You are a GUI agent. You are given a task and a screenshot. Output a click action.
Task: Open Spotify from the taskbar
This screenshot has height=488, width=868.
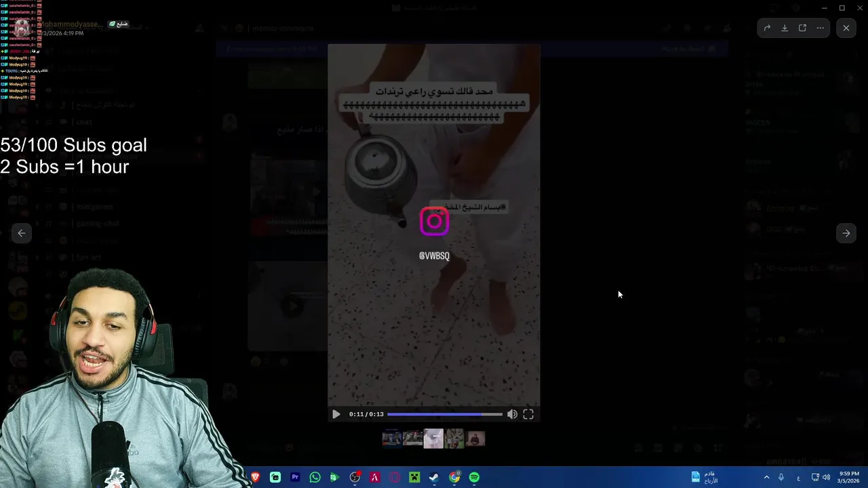coord(474,477)
